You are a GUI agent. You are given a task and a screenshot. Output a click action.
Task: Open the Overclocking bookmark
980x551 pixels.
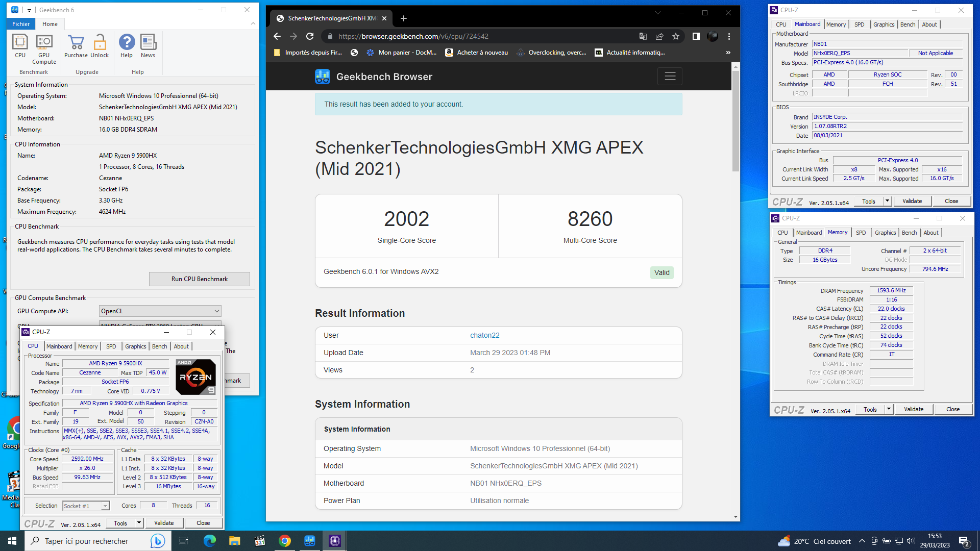[x=552, y=53]
